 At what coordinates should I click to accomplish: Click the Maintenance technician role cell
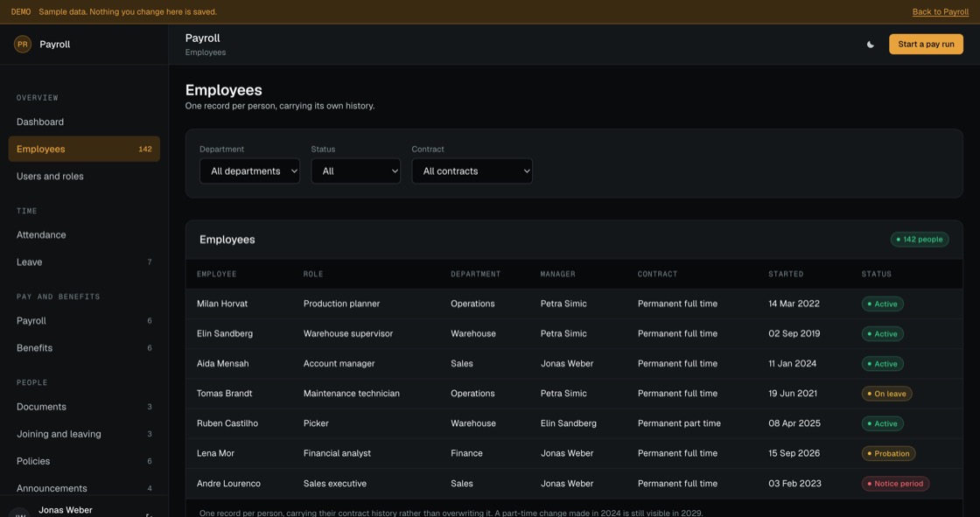pos(351,394)
